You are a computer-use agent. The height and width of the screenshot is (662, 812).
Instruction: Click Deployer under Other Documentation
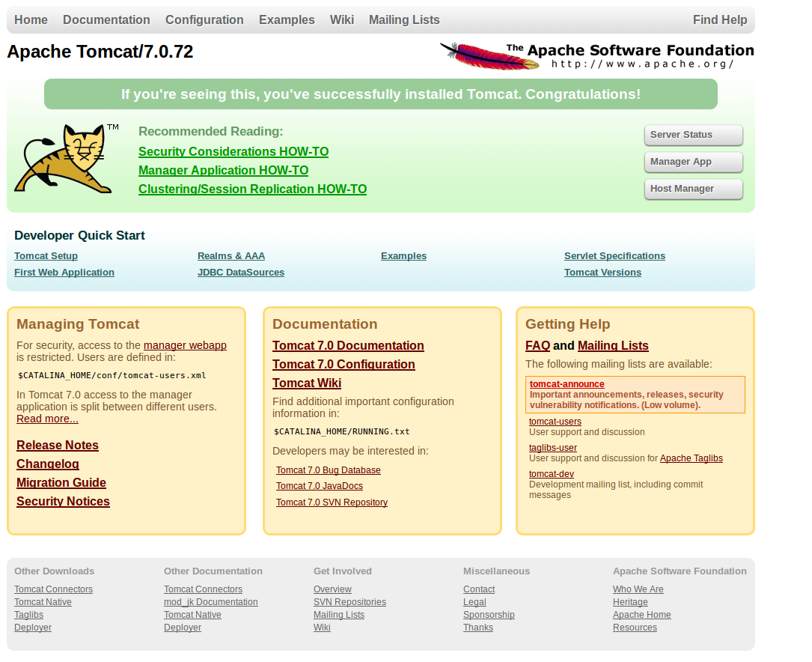click(x=183, y=628)
